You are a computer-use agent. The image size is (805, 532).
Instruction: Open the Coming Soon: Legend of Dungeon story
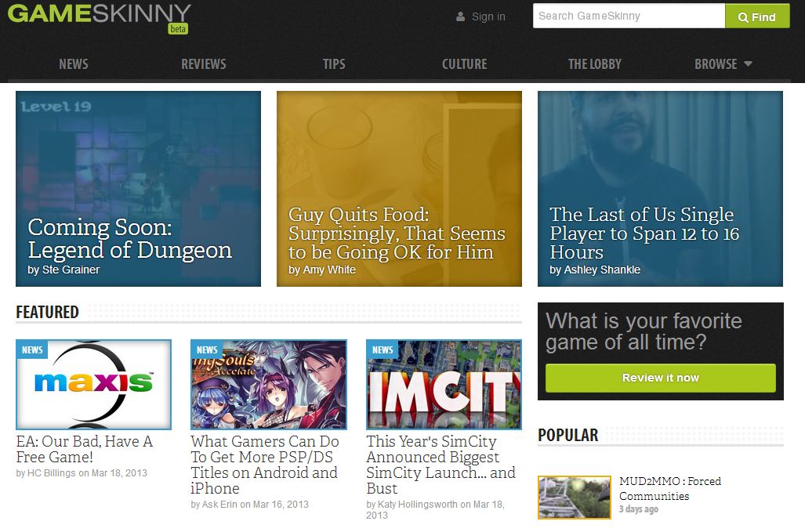click(x=138, y=189)
